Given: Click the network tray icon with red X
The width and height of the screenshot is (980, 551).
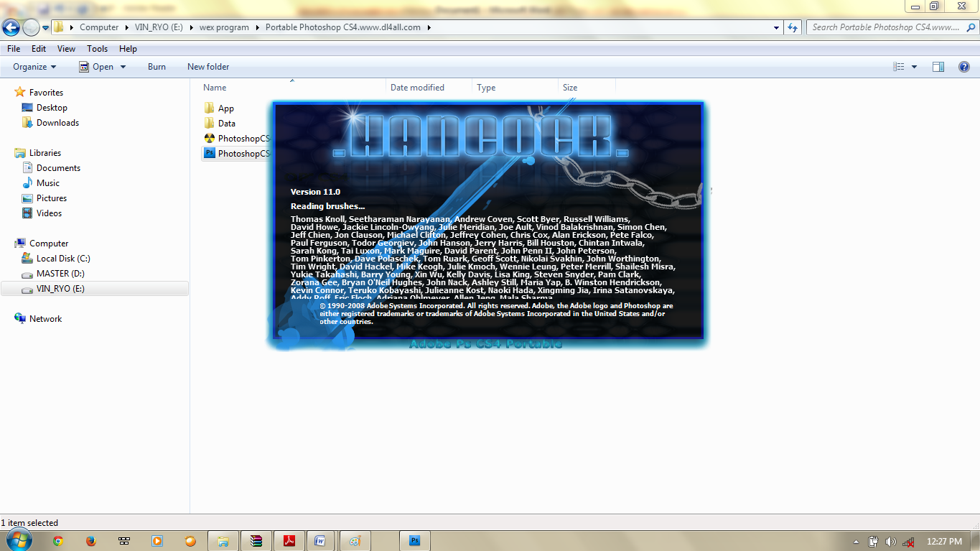Looking at the screenshot, I should click(x=909, y=541).
